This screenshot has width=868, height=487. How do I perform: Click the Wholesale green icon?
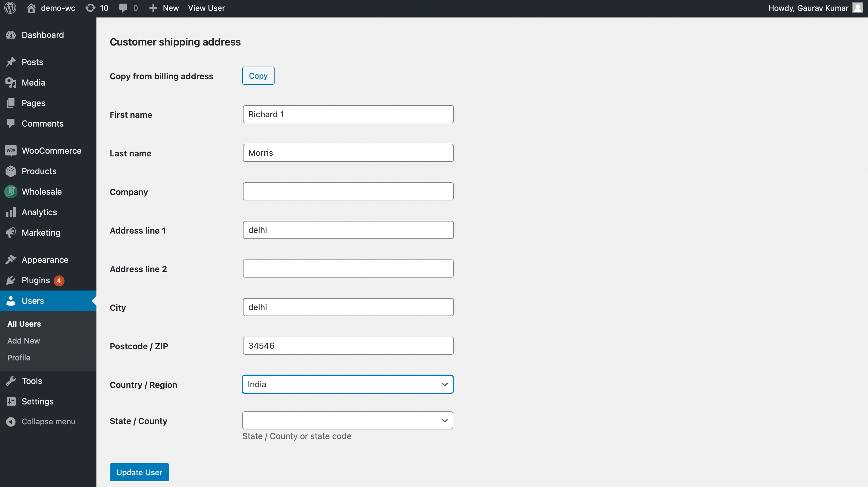click(11, 192)
